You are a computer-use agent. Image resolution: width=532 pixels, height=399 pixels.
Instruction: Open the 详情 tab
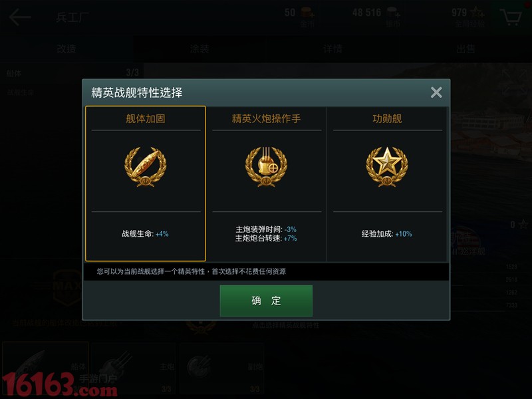(332, 49)
